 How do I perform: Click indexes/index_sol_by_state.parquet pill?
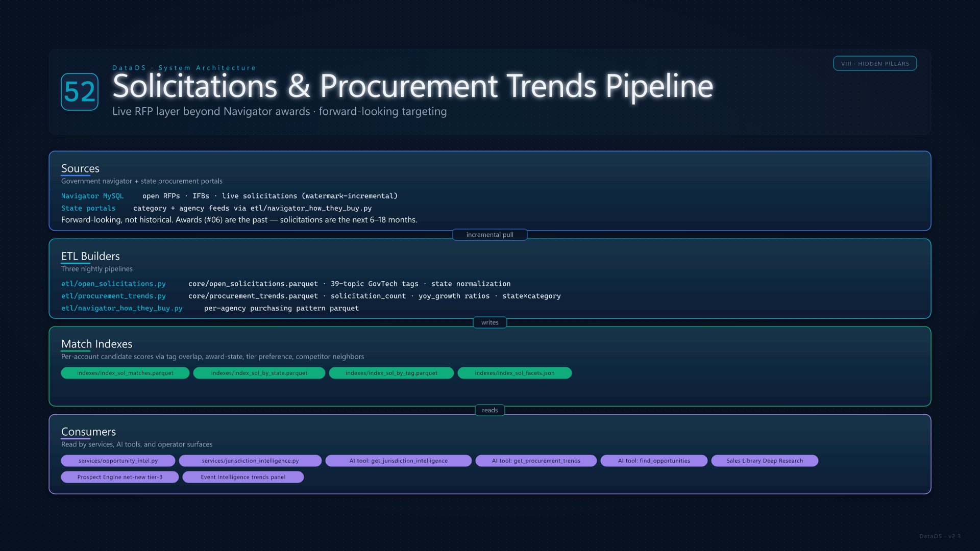259,373
